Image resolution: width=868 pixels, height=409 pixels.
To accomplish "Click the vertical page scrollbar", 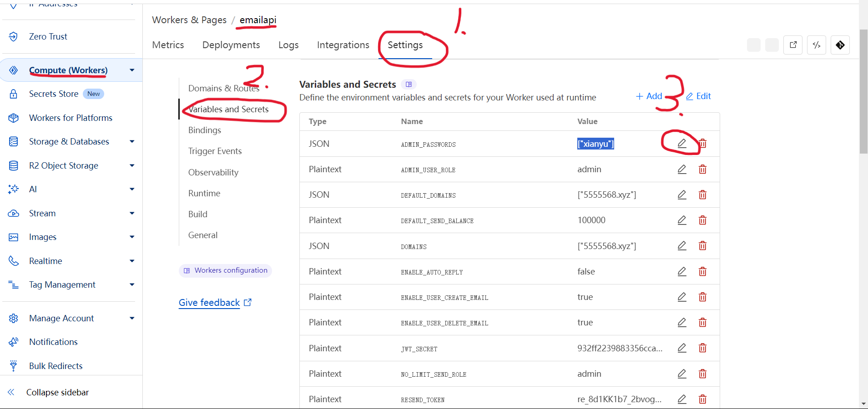I will click(863, 91).
